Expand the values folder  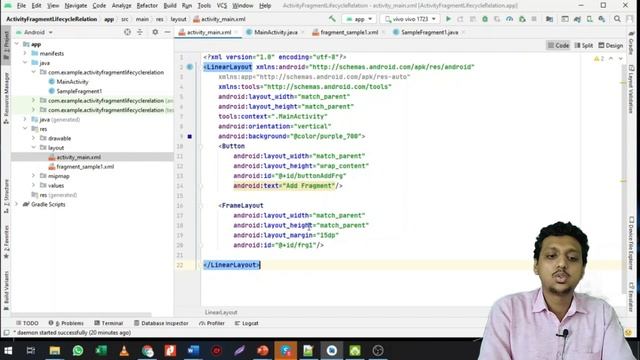(33, 185)
